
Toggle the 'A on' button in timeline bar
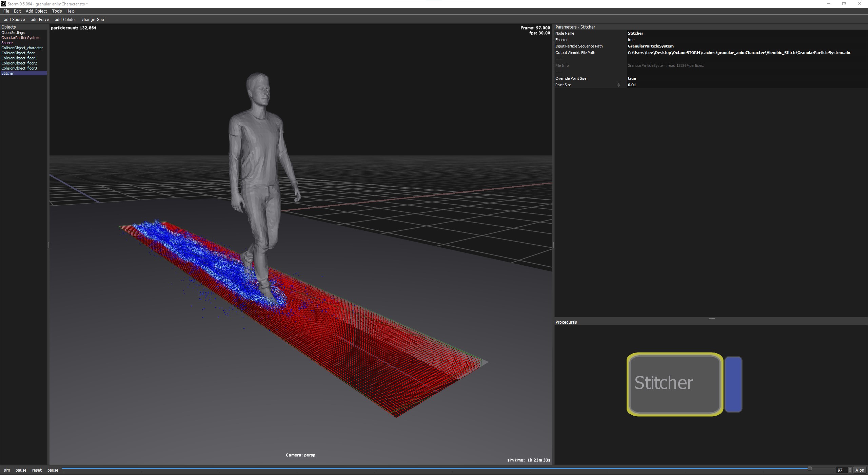coord(860,470)
